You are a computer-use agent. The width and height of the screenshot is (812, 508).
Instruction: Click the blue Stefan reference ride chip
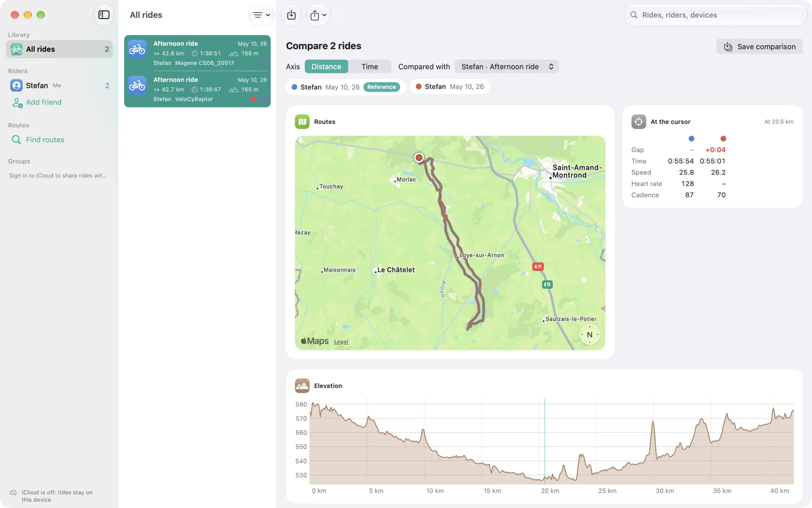(346, 87)
